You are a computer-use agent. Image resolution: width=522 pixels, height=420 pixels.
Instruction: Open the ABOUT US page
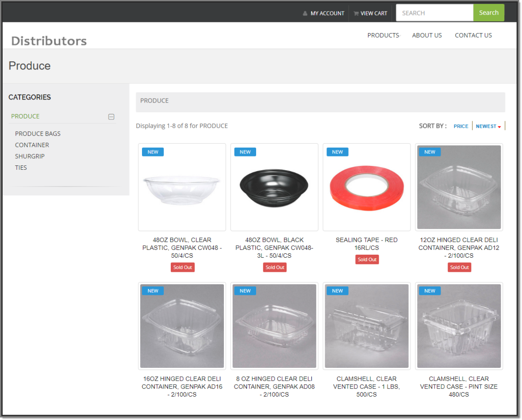[x=427, y=35]
